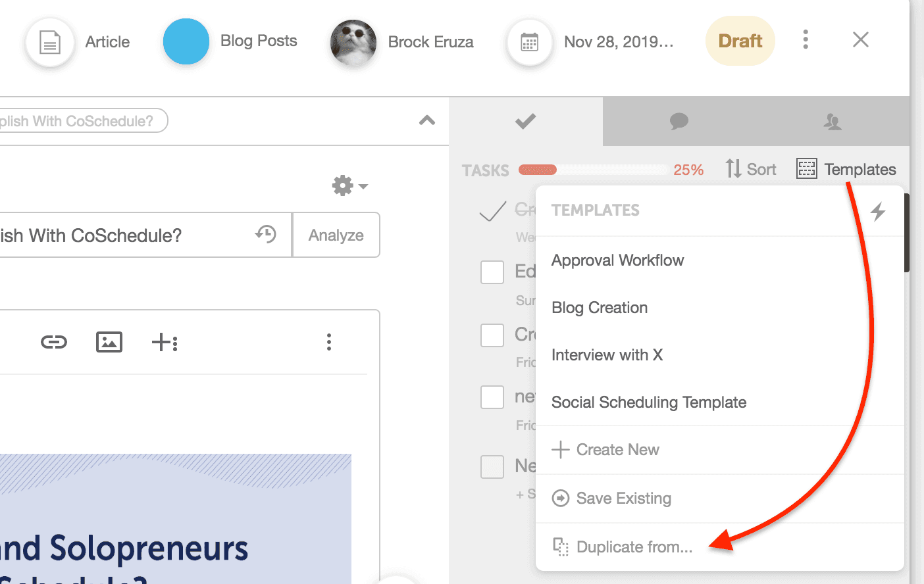Click 'Create New' in the Templates list

point(617,449)
